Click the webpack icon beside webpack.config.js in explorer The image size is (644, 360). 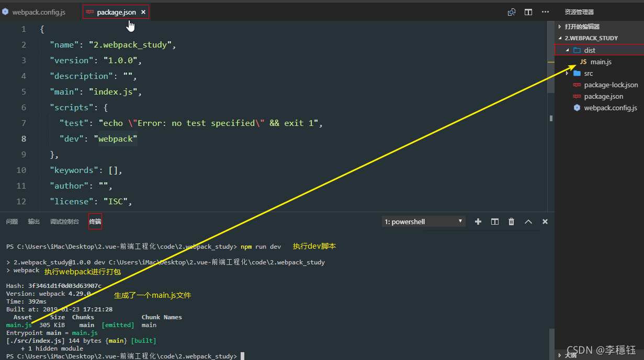click(577, 108)
